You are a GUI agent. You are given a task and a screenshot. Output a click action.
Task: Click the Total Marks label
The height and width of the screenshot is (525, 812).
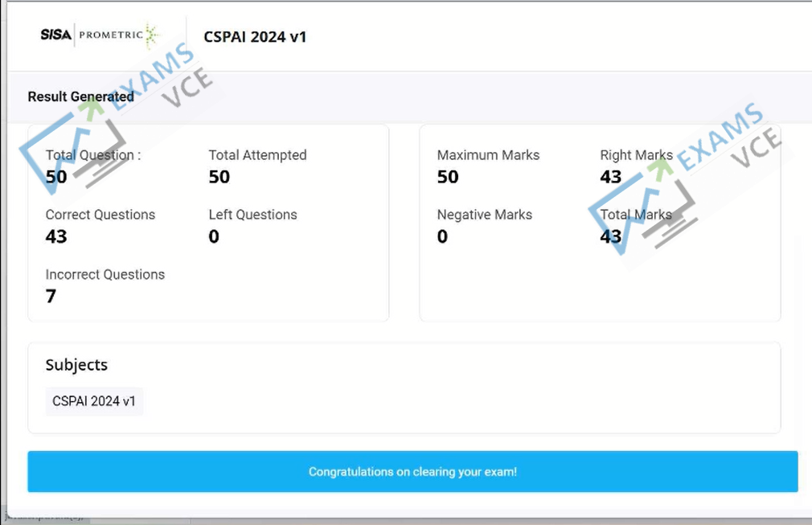(x=636, y=215)
